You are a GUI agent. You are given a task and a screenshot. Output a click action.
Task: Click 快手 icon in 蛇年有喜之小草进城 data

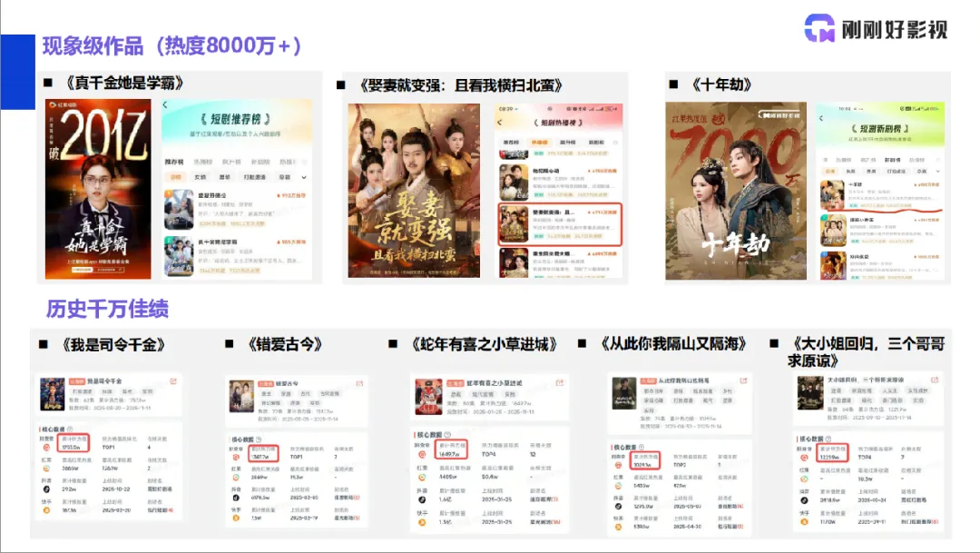tap(422, 522)
